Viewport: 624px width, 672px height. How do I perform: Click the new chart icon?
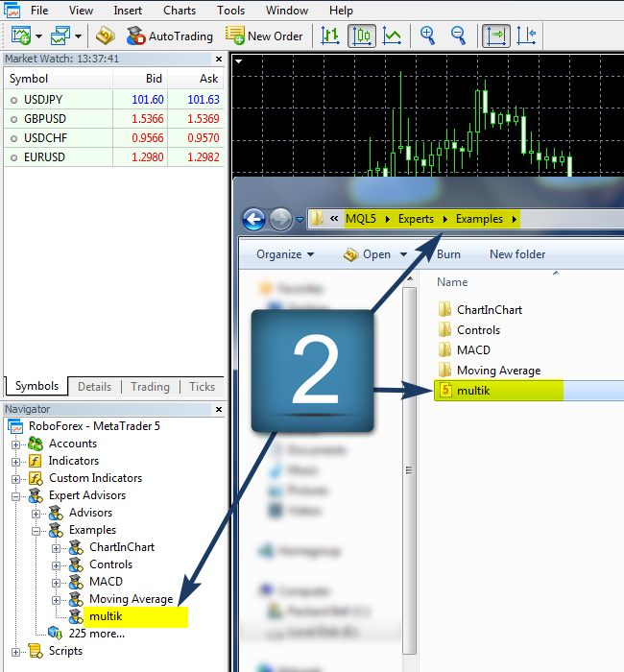pos(21,36)
